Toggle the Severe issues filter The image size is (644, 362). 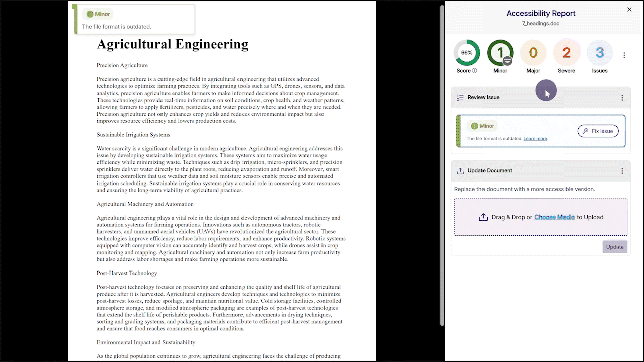pos(567,53)
